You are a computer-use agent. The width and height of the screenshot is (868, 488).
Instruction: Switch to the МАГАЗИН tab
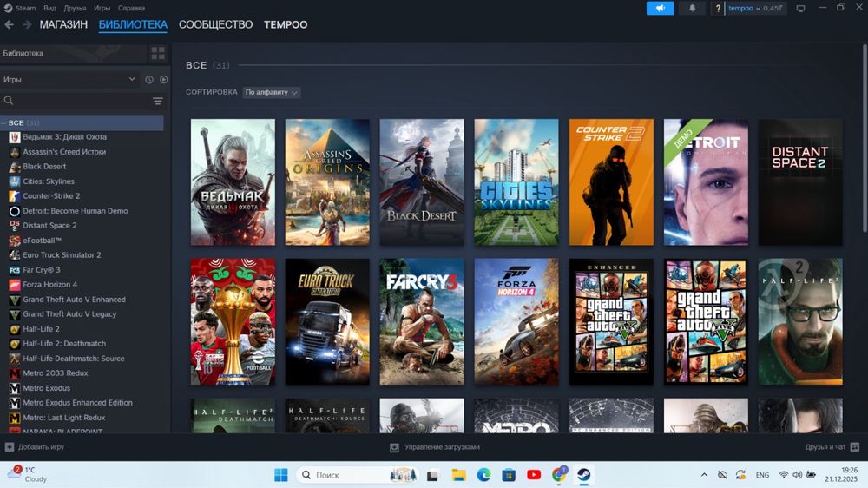(x=63, y=25)
